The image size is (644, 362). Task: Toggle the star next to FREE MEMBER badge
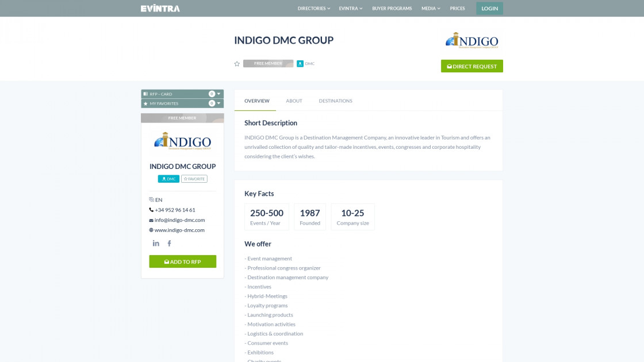pos(236,64)
